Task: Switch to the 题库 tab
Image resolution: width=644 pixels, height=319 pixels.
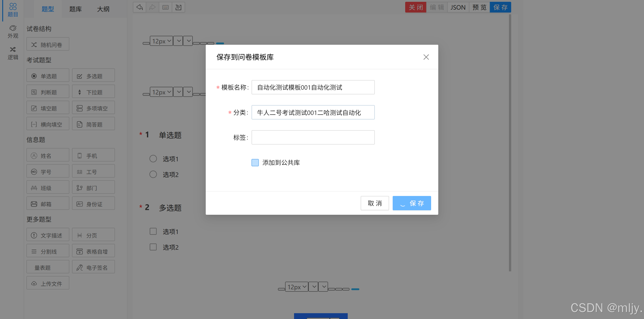Action: click(76, 9)
